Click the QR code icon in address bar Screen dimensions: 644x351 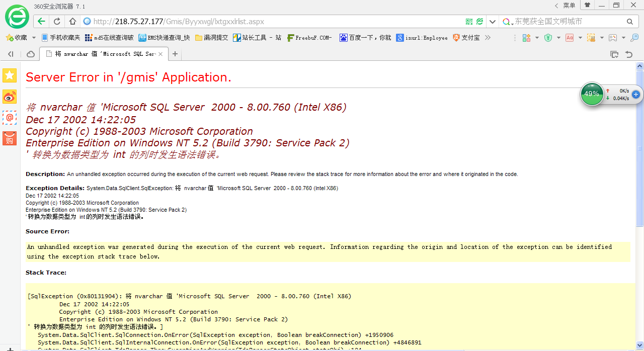tap(469, 22)
